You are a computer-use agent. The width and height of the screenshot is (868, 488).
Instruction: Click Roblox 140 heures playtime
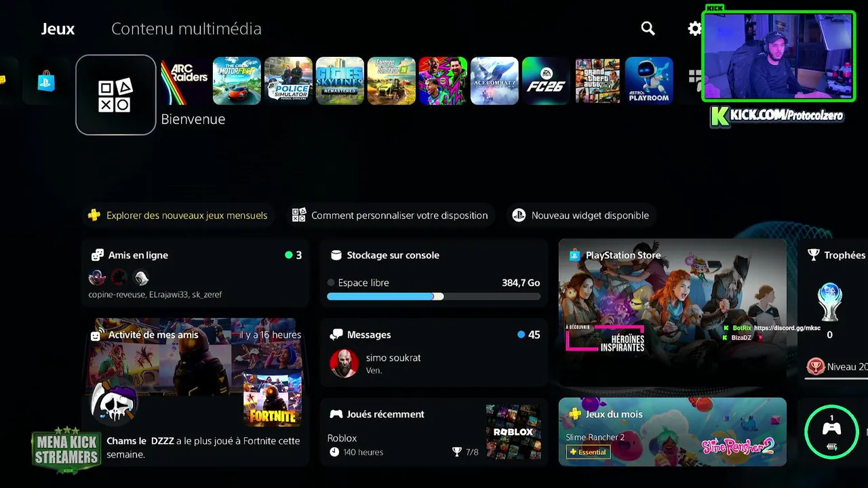pyautogui.click(x=356, y=452)
